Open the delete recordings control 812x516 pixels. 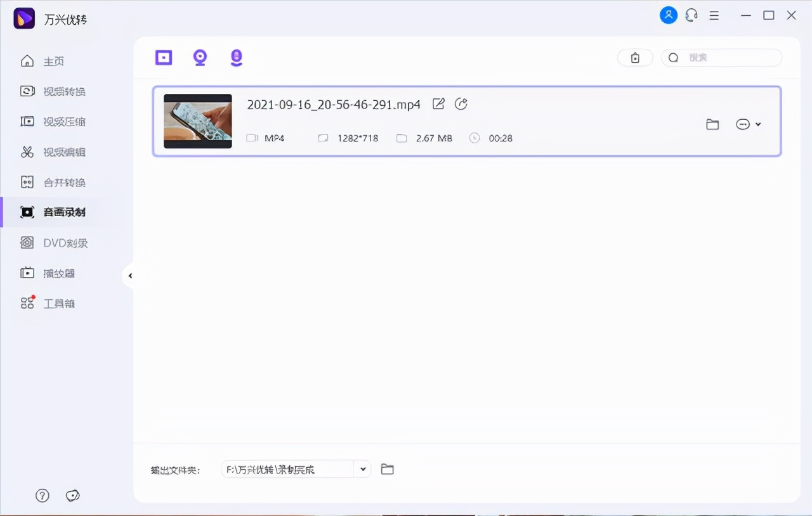(x=635, y=57)
